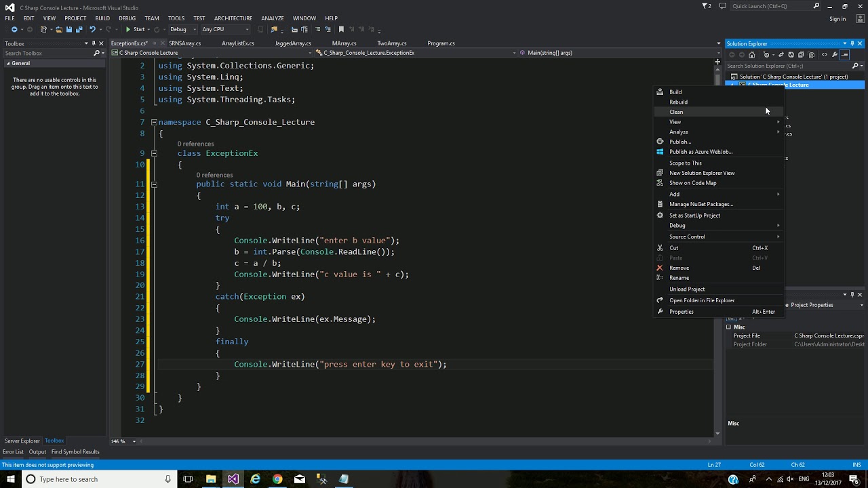Select the Solution 'C Sharp Console Lecture' node

(x=793, y=77)
